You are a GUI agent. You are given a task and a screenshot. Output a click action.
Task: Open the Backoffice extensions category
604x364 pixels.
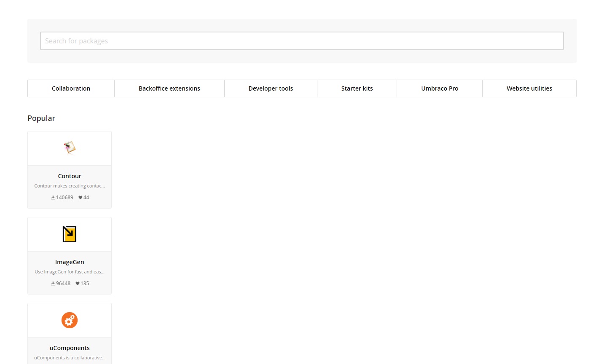[169, 88]
